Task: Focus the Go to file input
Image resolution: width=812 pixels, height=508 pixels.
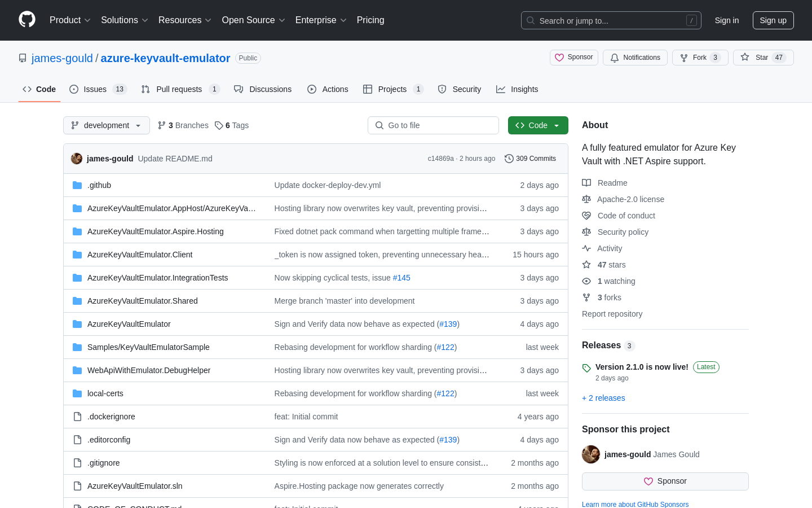Action: pos(433,125)
